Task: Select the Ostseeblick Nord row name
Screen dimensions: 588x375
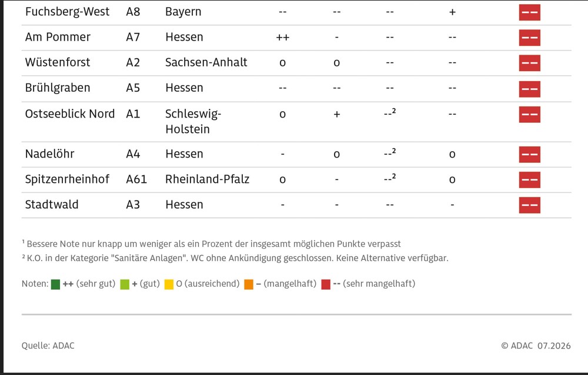Action: tap(70, 113)
